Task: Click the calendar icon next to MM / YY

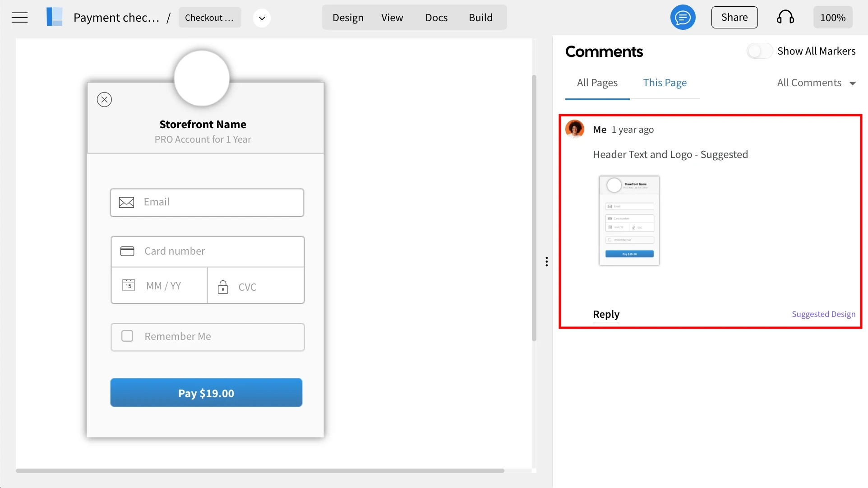Action: coord(129,285)
